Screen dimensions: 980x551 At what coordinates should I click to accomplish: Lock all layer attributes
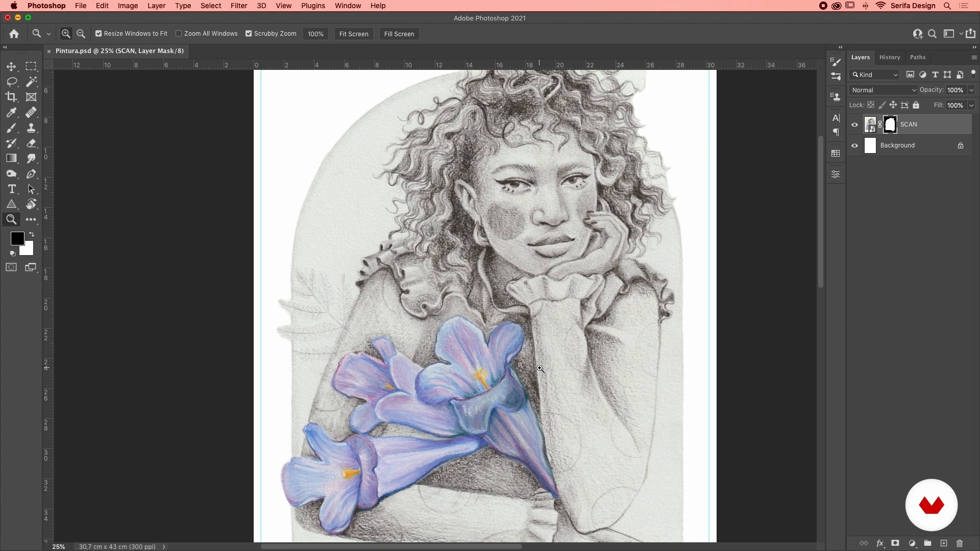point(916,105)
